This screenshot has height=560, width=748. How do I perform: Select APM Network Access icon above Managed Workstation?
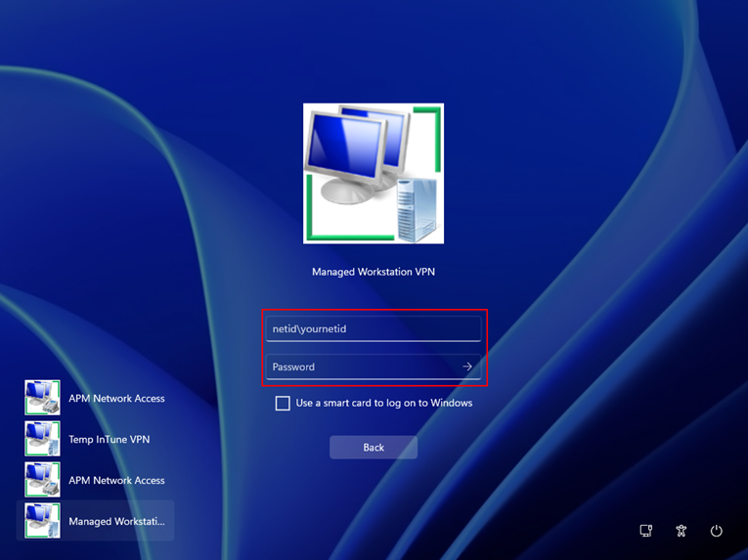pos(42,480)
